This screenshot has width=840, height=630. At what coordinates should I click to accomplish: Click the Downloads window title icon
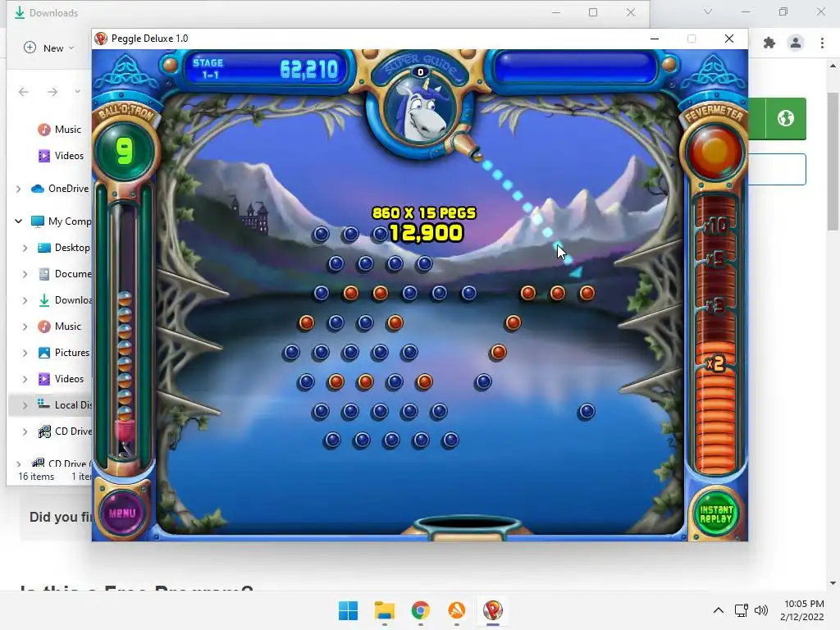tap(20, 13)
